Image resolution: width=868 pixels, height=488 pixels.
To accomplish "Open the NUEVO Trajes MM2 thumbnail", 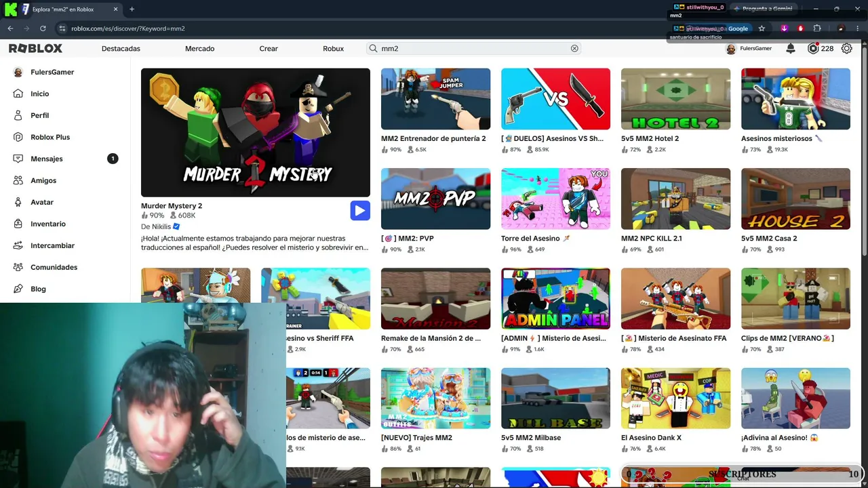I will [x=435, y=399].
